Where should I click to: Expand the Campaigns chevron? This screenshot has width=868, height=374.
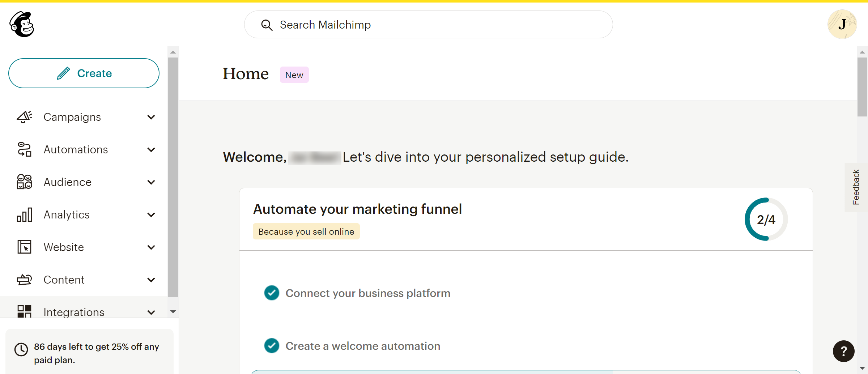pyautogui.click(x=151, y=117)
